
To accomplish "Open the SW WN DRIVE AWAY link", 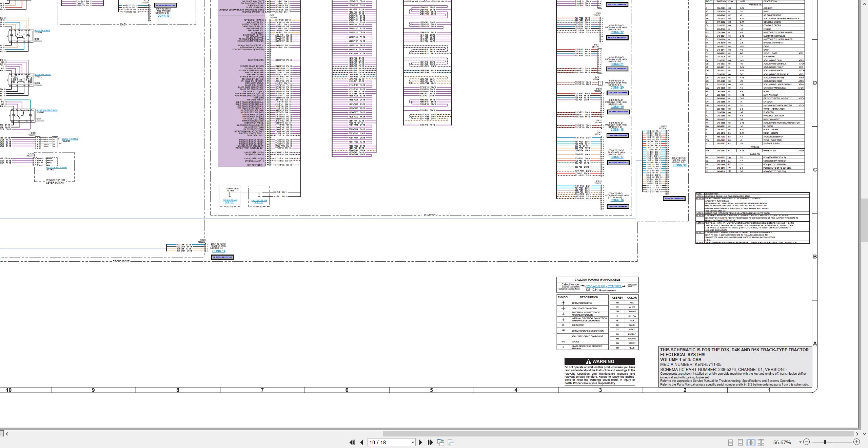I will click(47, 110).
